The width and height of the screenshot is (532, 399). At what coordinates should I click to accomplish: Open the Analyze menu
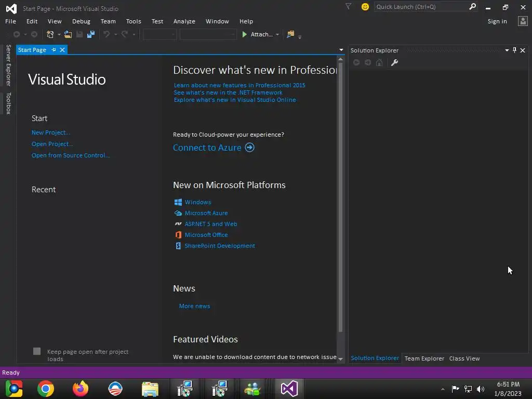click(184, 21)
